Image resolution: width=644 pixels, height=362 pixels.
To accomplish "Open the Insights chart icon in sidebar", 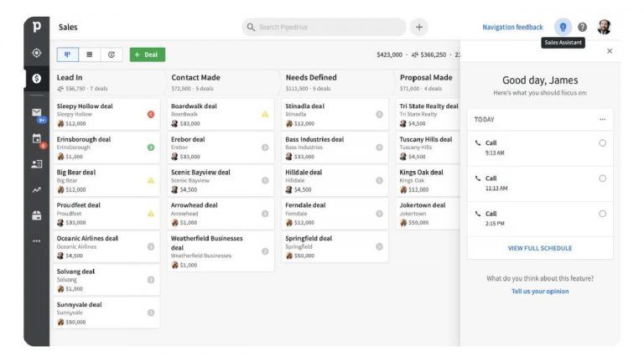I will pyautogui.click(x=37, y=189).
